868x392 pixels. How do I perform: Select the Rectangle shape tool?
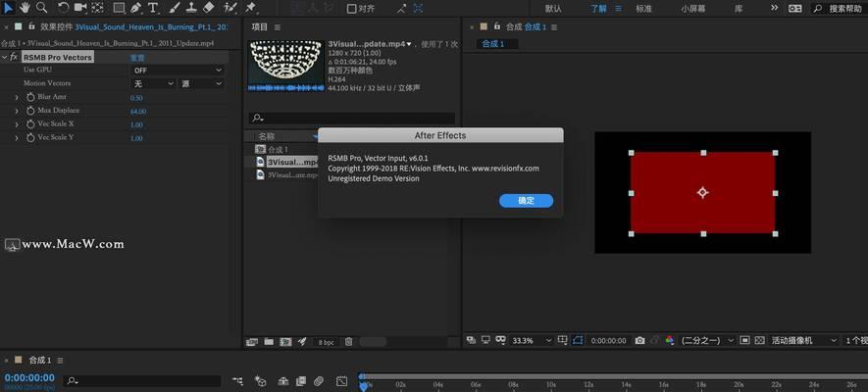click(119, 8)
